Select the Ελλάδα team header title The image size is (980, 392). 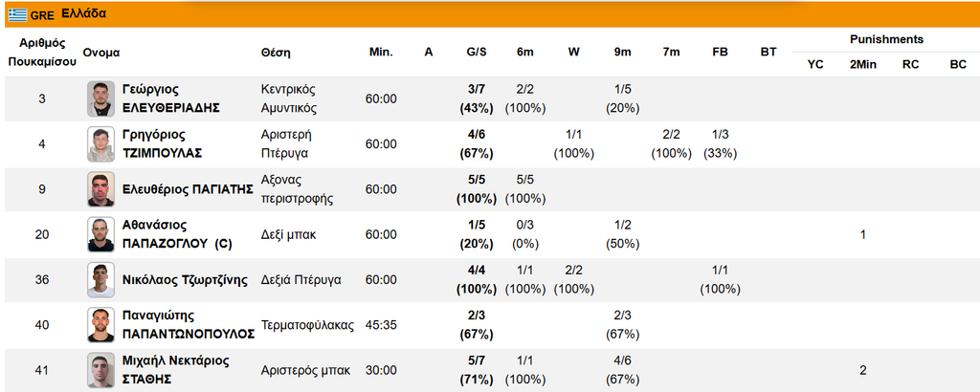tap(84, 13)
